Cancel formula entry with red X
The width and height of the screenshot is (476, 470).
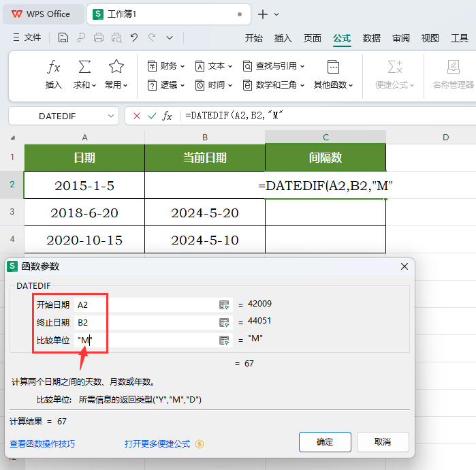coord(137,116)
